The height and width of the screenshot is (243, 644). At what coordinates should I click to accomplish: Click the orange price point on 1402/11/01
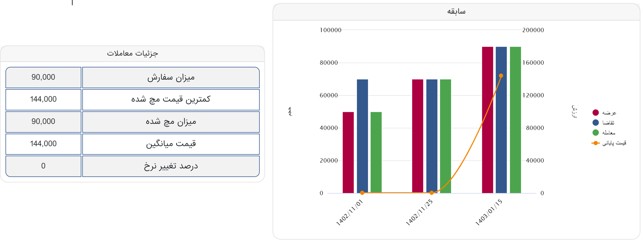coord(362,193)
